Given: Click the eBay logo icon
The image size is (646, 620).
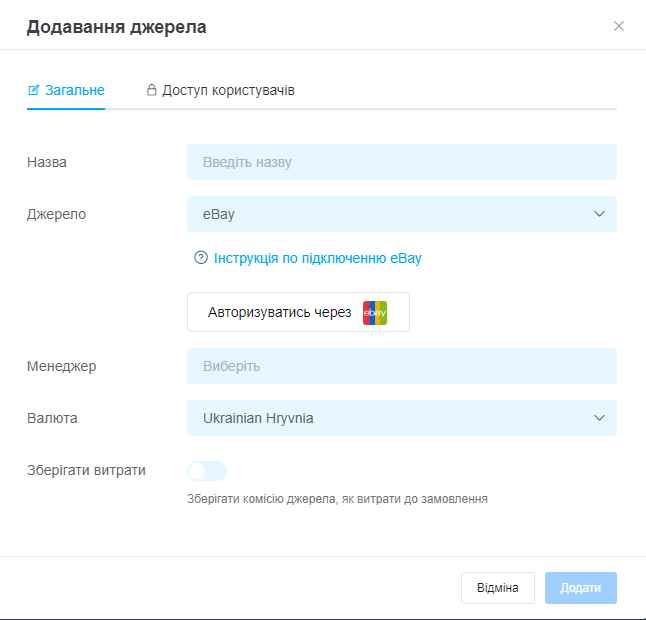Looking at the screenshot, I should [375, 312].
